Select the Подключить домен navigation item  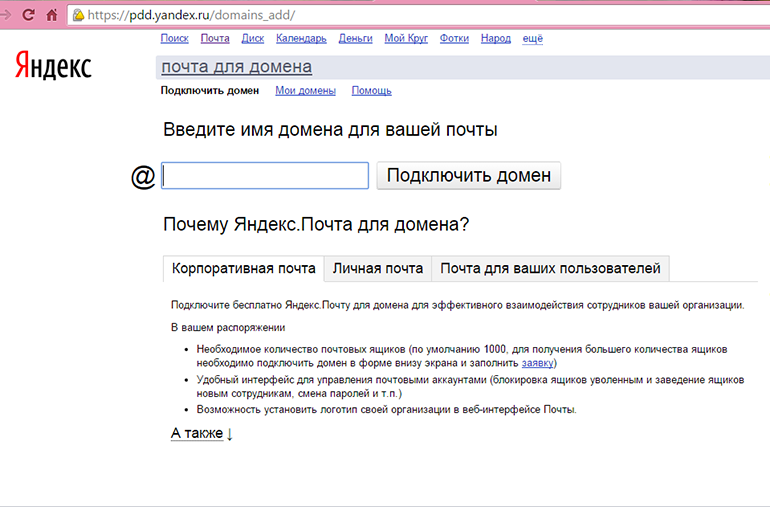[210, 90]
